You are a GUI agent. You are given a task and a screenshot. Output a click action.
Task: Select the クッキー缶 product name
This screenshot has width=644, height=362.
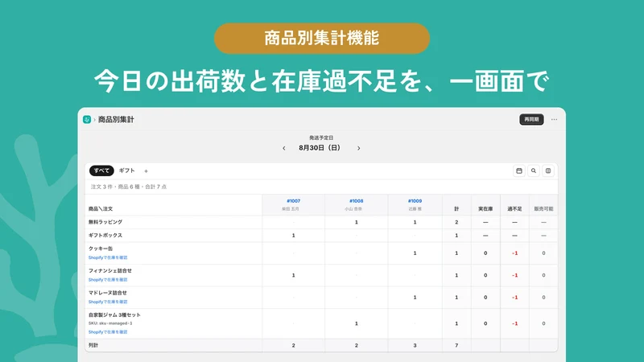click(x=100, y=249)
